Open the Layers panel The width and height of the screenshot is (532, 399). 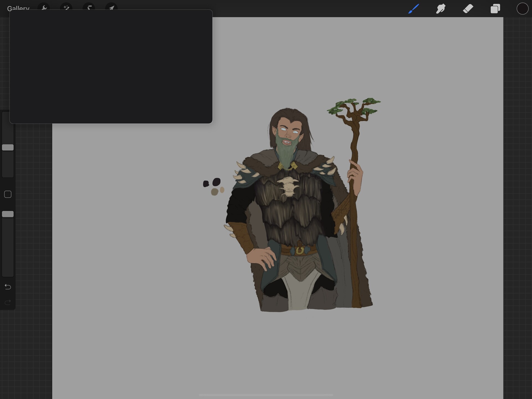tap(495, 9)
